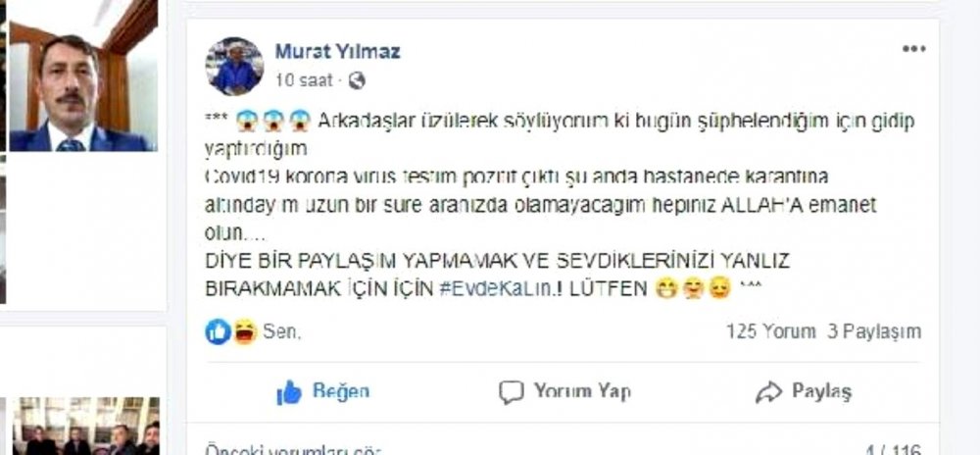Open the 3 Paylaşım shares count
The height and width of the screenshot is (455, 980).
874,331
